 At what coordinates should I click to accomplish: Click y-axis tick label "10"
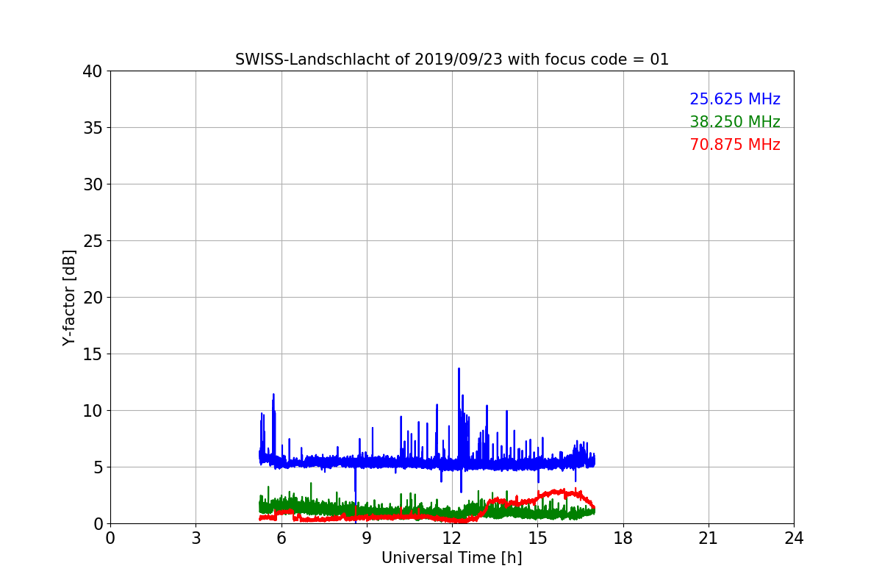point(92,411)
